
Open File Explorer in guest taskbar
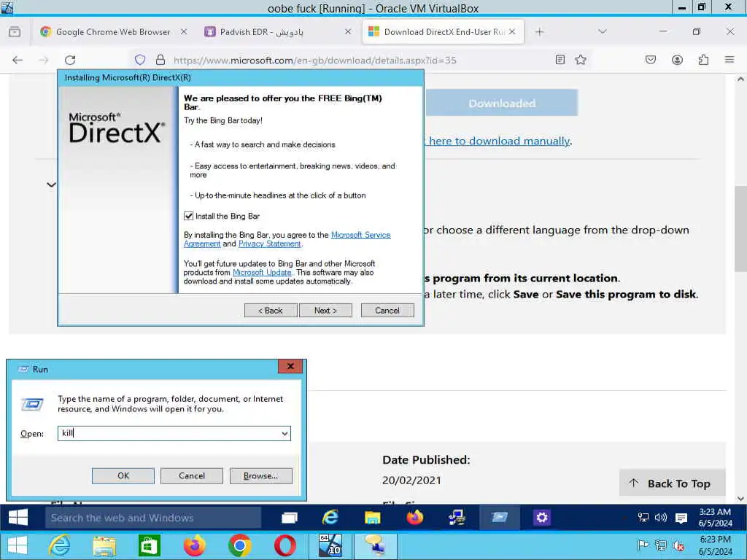[x=373, y=518]
